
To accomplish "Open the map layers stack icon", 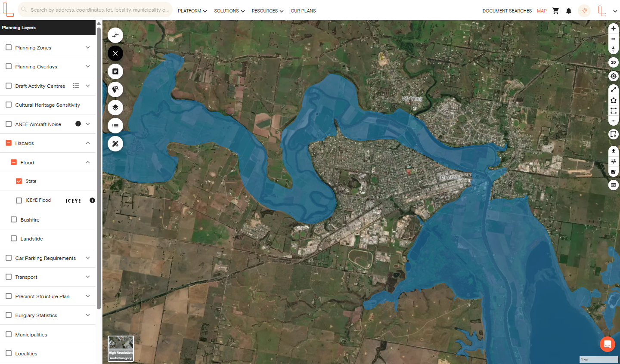I will pyautogui.click(x=115, y=108).
